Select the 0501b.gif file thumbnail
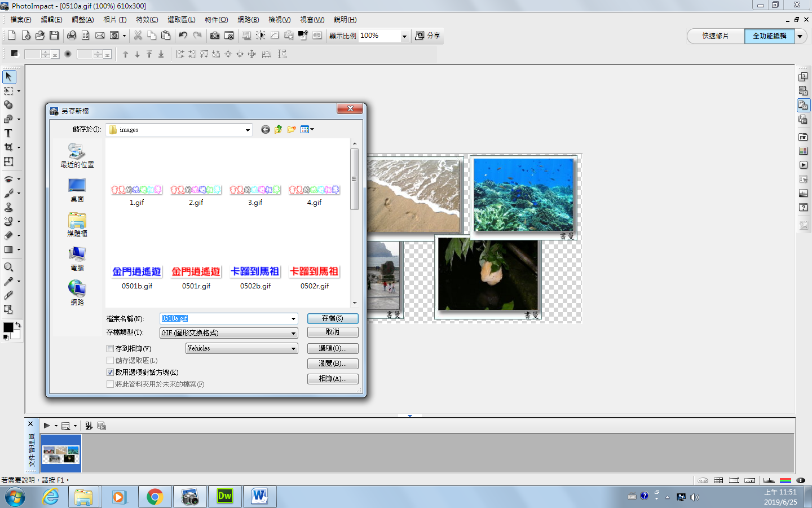 pyautogui.click(x=137, y=273)
